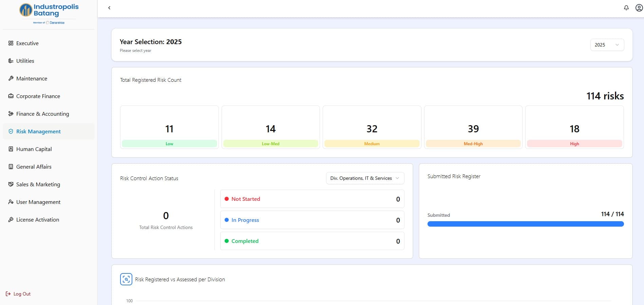Viewport: 644px width, 305px height.
Task: Click the green Low label bar
Action: click(169, 144)
